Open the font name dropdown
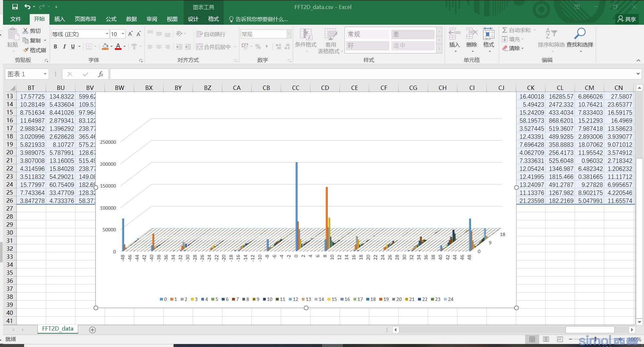 click(x=107, y=34)
